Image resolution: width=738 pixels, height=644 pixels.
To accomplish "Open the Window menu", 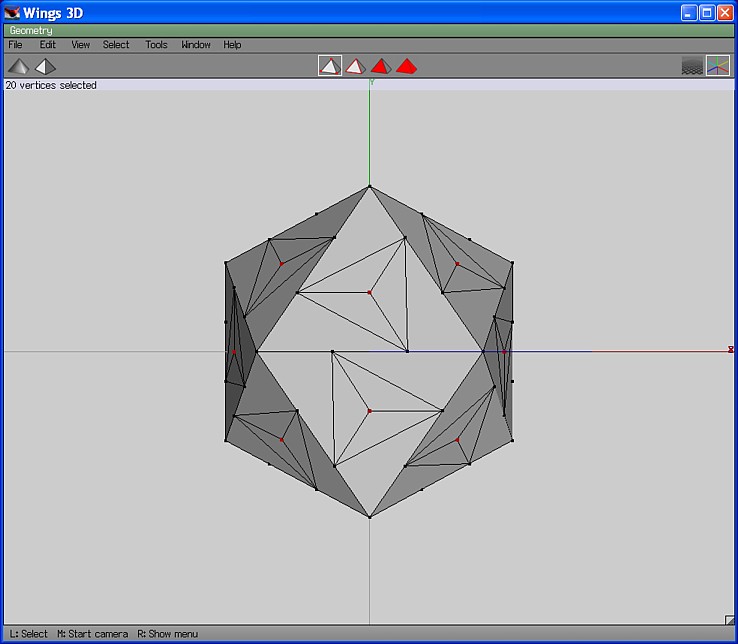I will click(x=196, y=45).
